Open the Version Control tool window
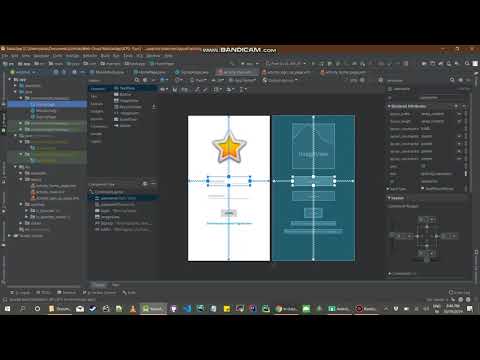 [99, 293]
